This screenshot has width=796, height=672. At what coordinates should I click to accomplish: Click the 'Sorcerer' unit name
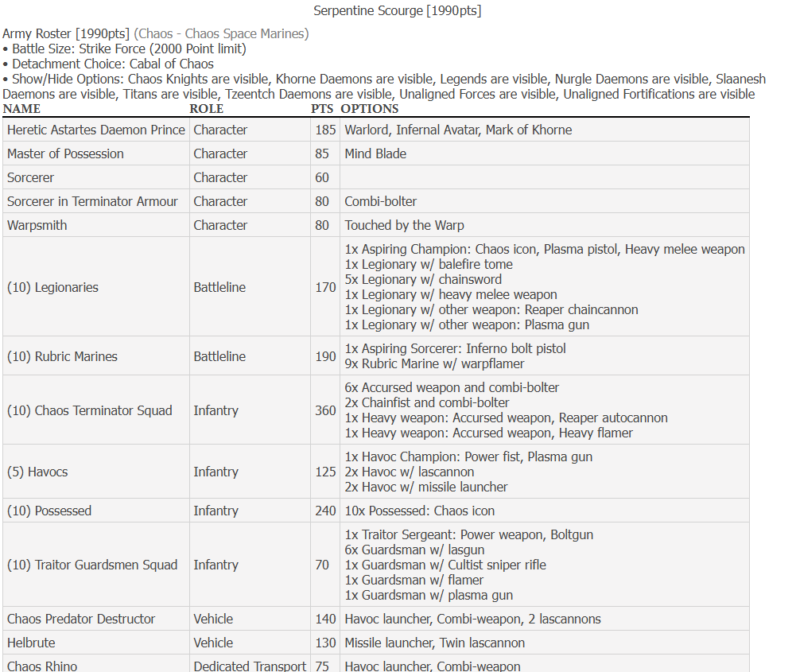click(30, 177)
